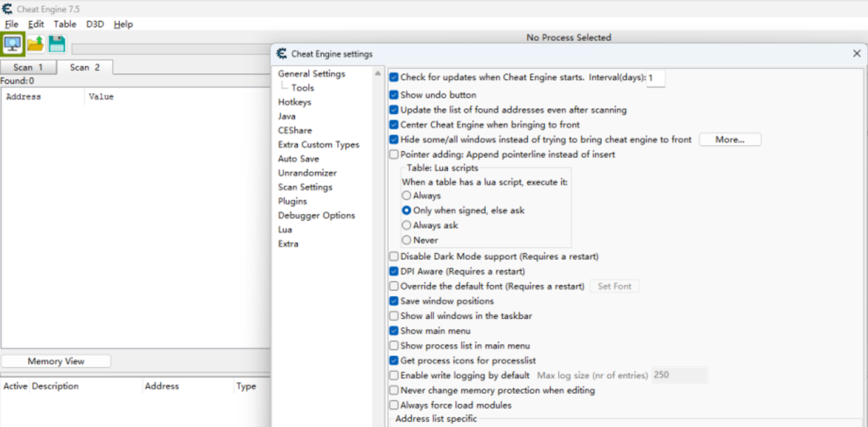Image resolution: width=868 pixels, height=427 pixels.
Task: Uncheck 'Check for updates when Cheat Engine starts'
Action: tap(394, 77)
